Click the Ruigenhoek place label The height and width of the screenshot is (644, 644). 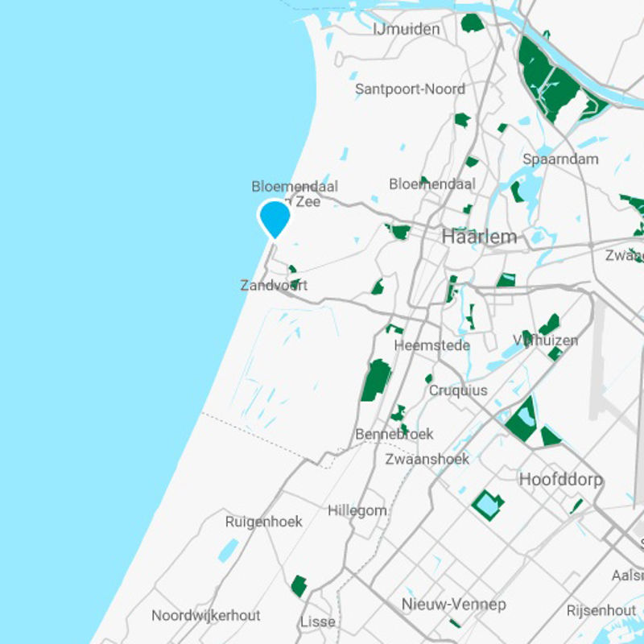[x=264, y=522]
